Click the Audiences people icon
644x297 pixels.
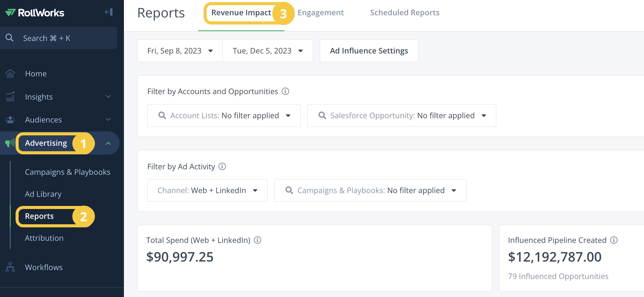click(x=10, y=120)
